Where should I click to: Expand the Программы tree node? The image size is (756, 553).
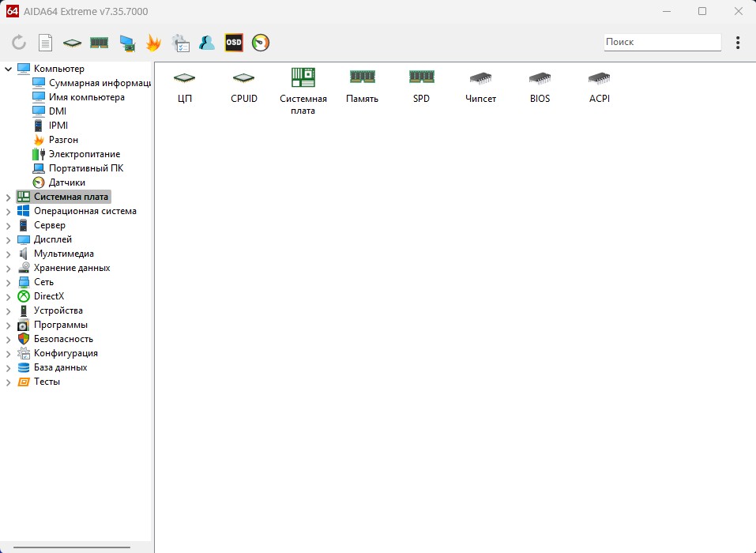click(x=8, y=325)
